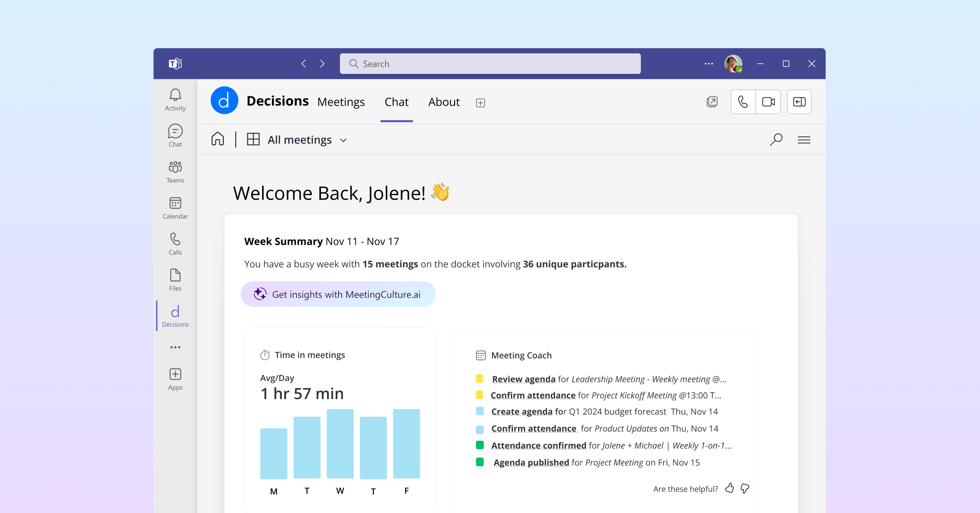Screen dimensions: 980x513
Task: Select the Decisions app in the sidebar
Action: coord(175,316)
